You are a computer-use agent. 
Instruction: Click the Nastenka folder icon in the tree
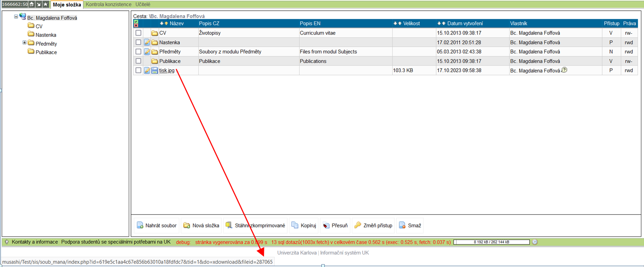pyautogui.click(x=31, y=34)
